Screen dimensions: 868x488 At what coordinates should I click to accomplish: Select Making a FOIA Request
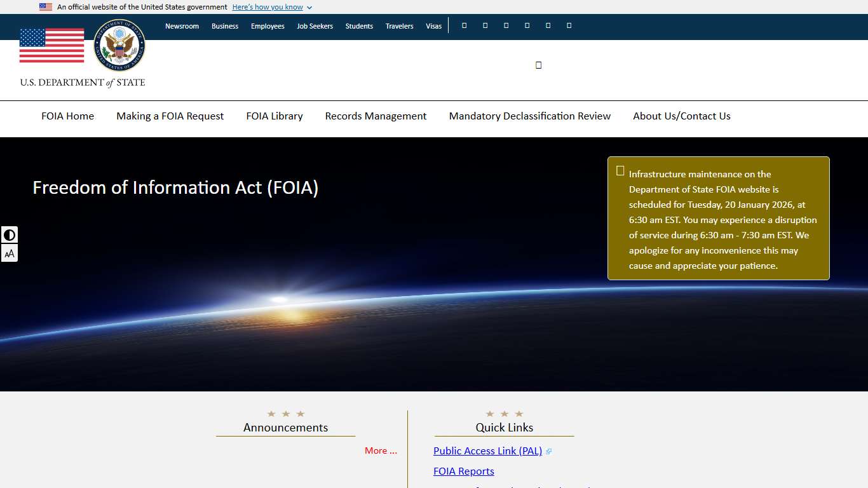click(x=170, y=116)
